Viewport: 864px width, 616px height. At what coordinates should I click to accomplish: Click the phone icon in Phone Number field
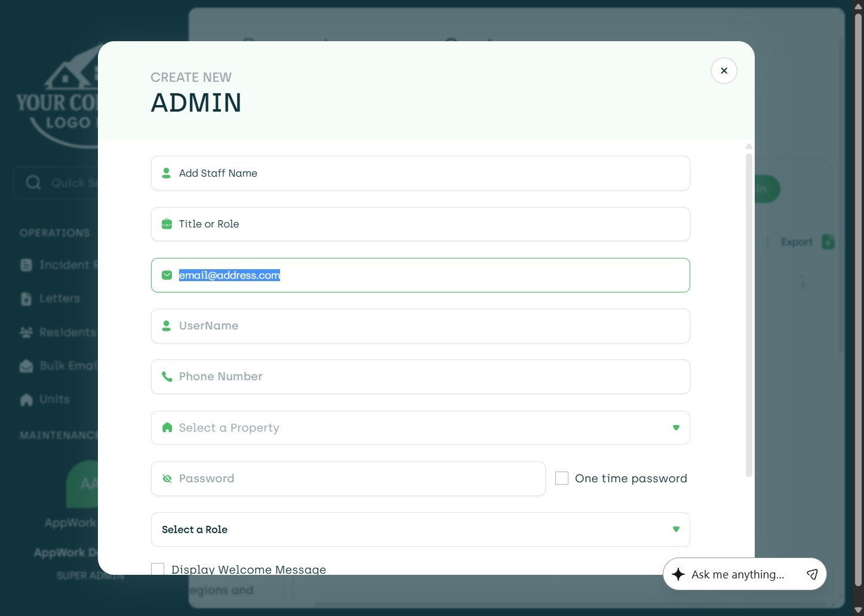[167, 377]
